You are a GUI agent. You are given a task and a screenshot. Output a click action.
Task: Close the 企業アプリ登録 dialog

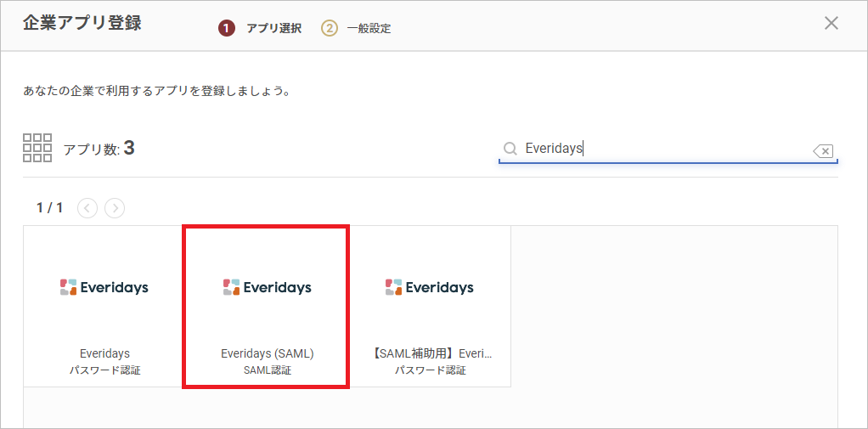click(x=831, y=23)
